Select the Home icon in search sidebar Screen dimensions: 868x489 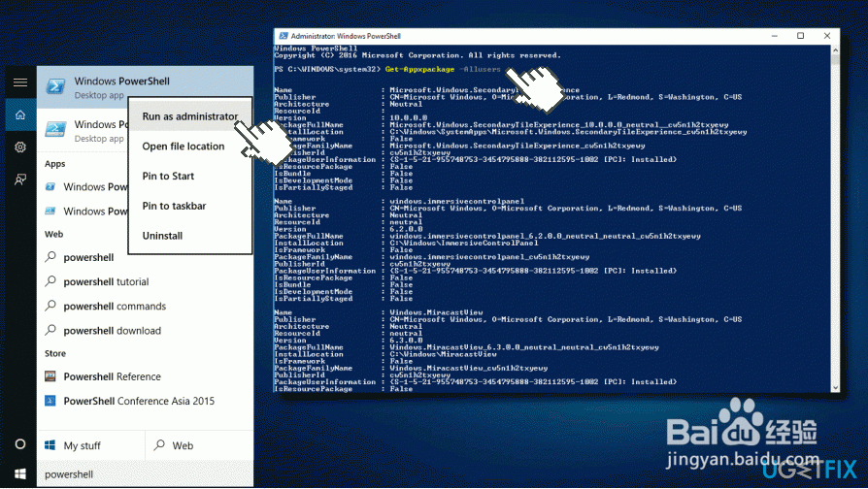pyautogui.click(x=20, y=115)
